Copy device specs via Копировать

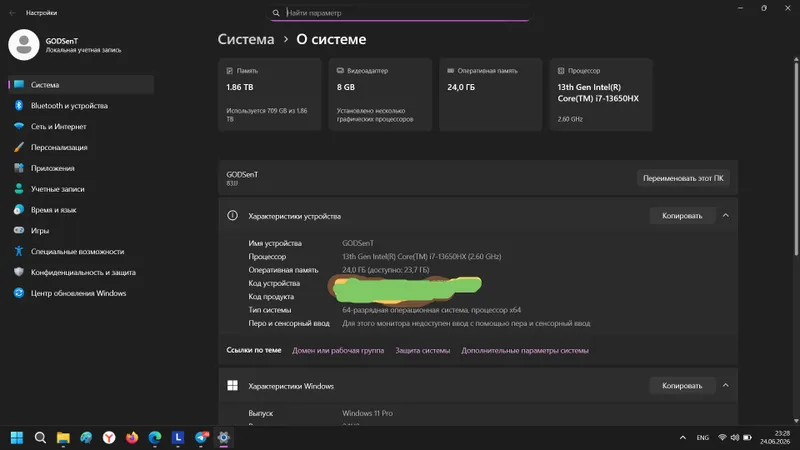tap(682, 216)
